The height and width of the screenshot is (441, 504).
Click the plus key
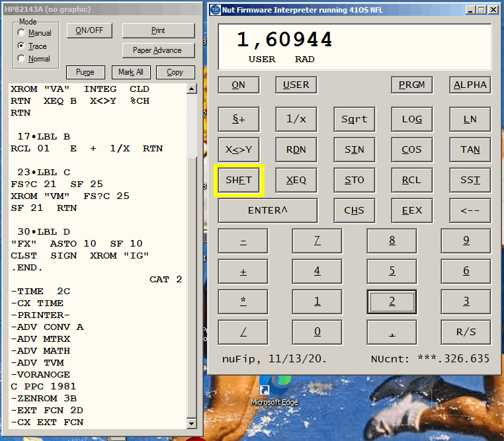pyautogui.click(x=243, y=271)
